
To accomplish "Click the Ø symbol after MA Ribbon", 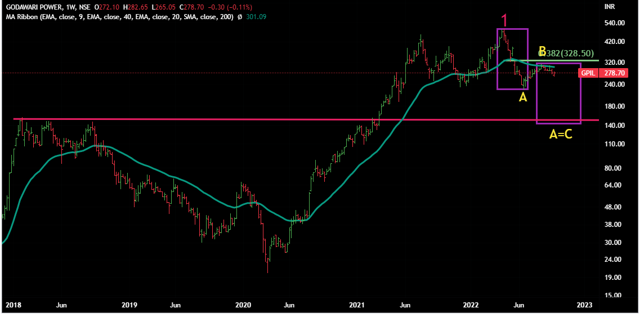I will [x=240, y=17].
